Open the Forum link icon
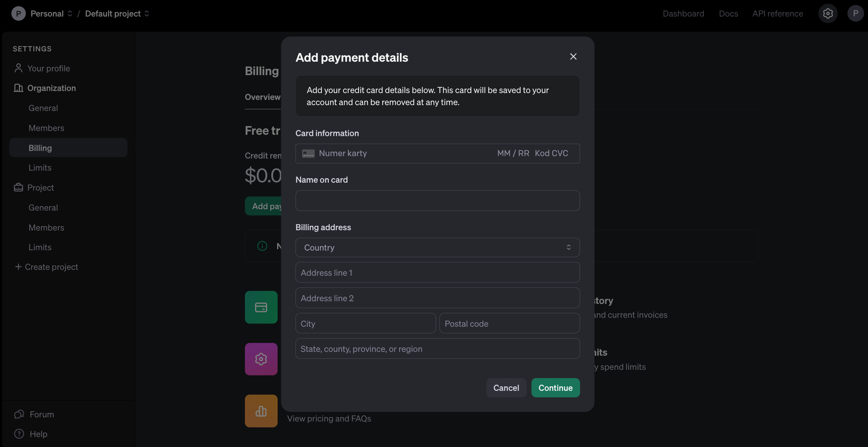Image resolution: width=868 pixels, height=447 pixels. 19,414
